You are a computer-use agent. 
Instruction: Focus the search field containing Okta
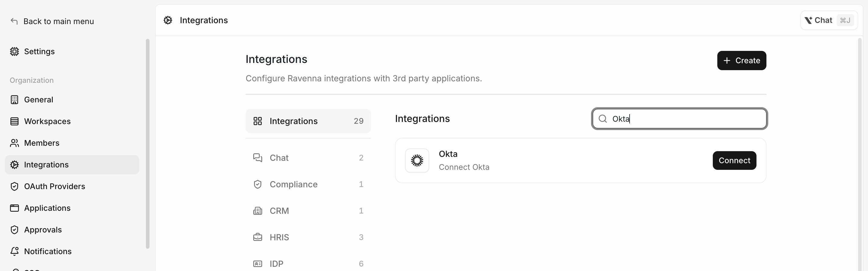coord(679,119)
